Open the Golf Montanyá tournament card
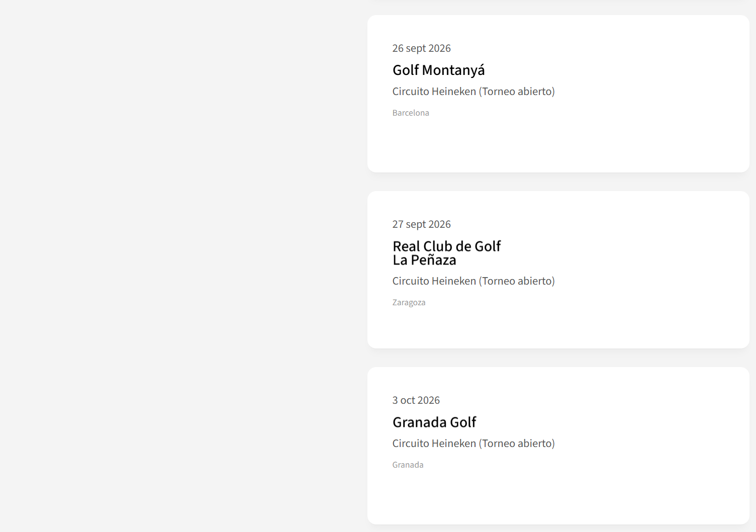 438,70
